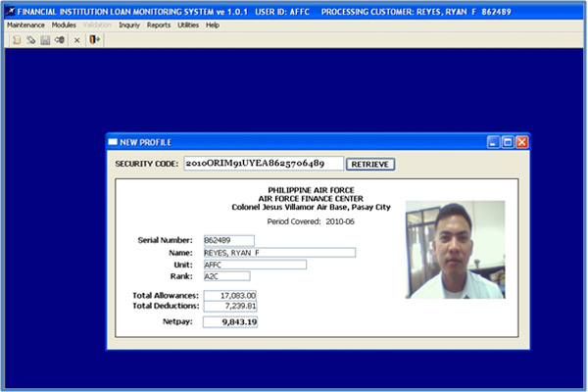Open the Modules menu
This screenshot has height=392, width=588.
coord(64,25)
